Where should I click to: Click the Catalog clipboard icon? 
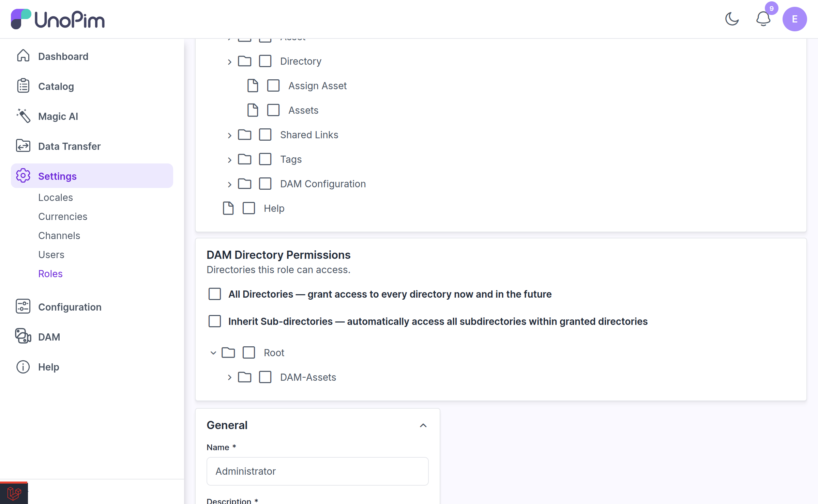pyautogui.click(x=23, y=86)
